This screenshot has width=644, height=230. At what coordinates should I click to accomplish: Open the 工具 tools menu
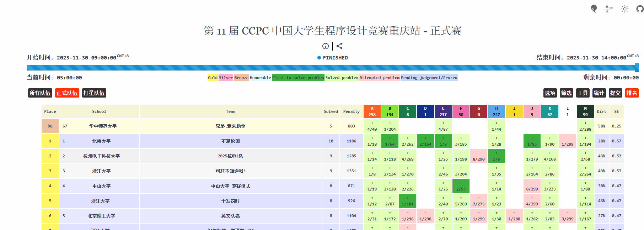click(583, 93)
